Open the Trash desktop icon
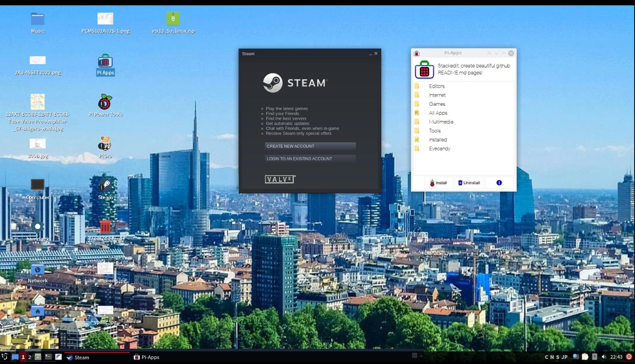Viewport: 635px width, 364px height. click(105, 227)
